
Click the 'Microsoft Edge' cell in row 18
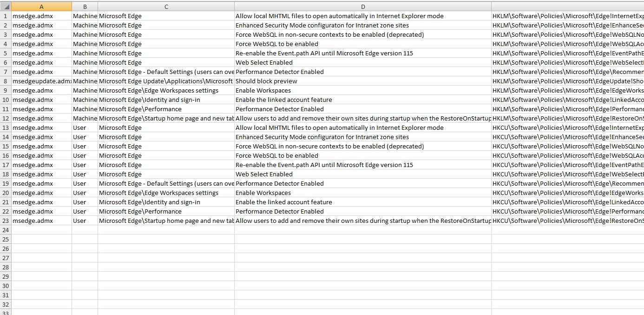click(166, 174)
